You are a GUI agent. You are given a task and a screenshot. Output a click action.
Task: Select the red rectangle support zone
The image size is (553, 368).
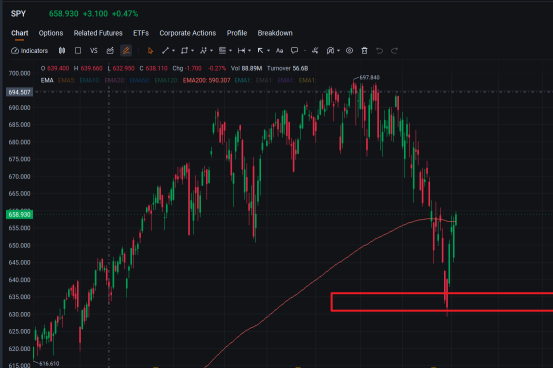point(442,302)
